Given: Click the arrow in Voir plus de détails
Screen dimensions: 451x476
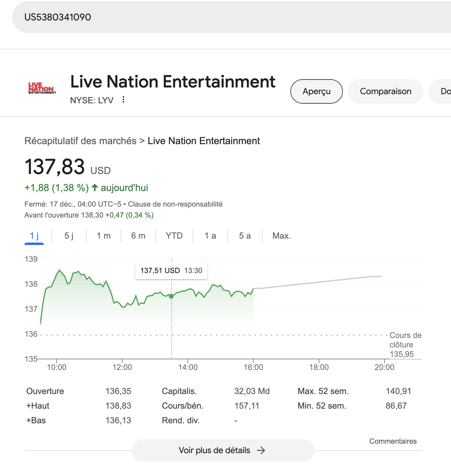Looking at the screenshot, I should click(261, 450).
